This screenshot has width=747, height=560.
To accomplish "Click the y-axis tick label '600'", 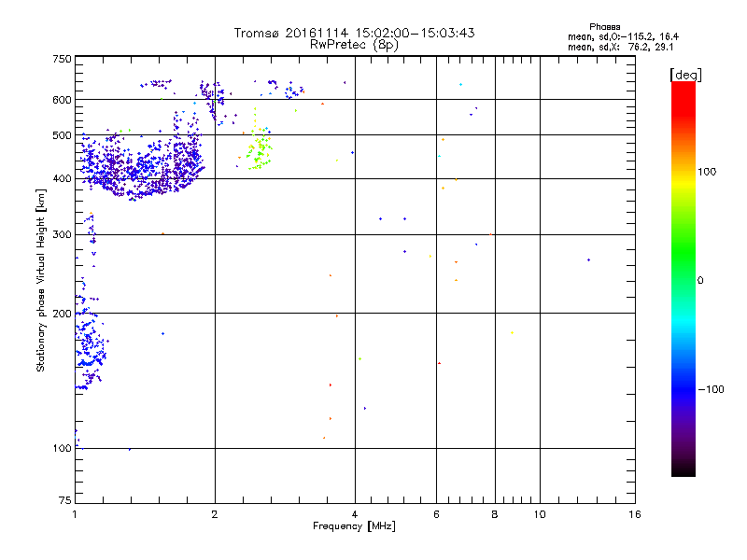I will 62,100.
